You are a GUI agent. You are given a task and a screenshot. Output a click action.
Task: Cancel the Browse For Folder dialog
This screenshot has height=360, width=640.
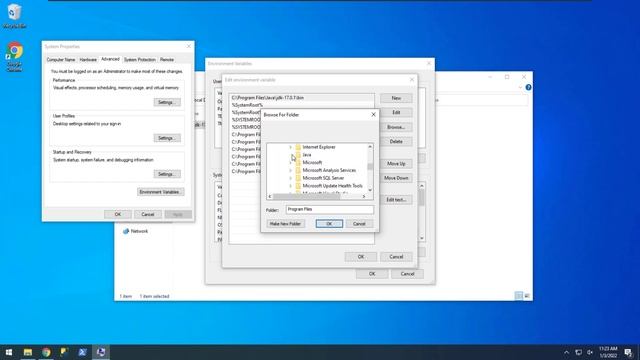coord(359,224)
